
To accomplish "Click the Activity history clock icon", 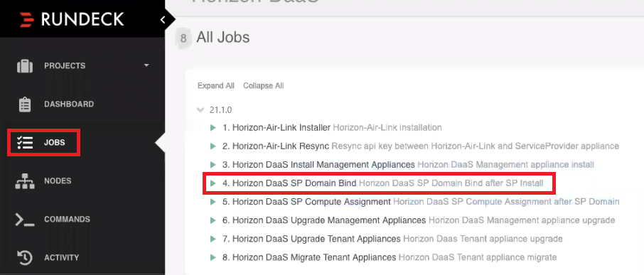I will coord(25,258).
